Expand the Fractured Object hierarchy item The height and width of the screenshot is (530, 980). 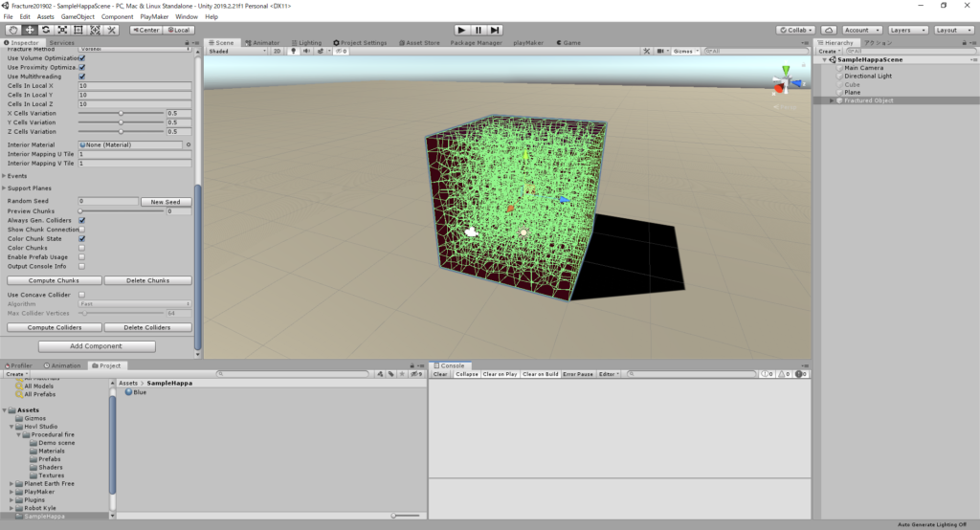tap(832, 100)
